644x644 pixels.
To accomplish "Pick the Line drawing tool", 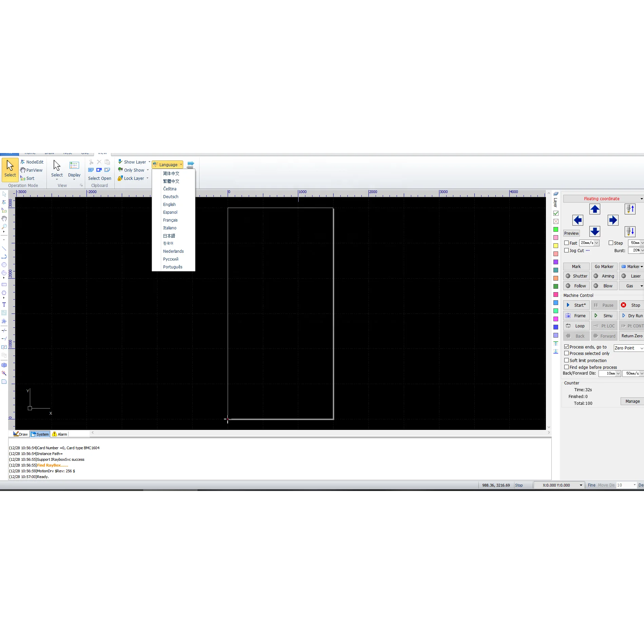I will click(x=4, y=248).
